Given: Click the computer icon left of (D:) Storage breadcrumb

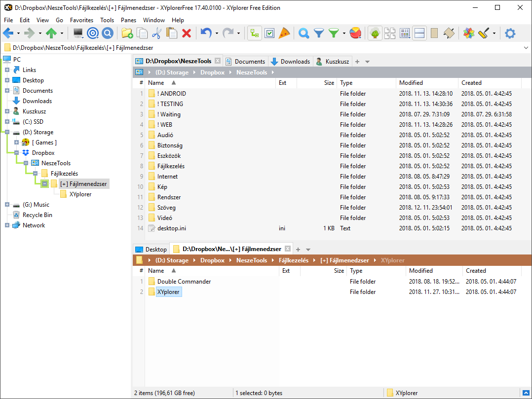Looking at the screenshot, I should 139,72.
